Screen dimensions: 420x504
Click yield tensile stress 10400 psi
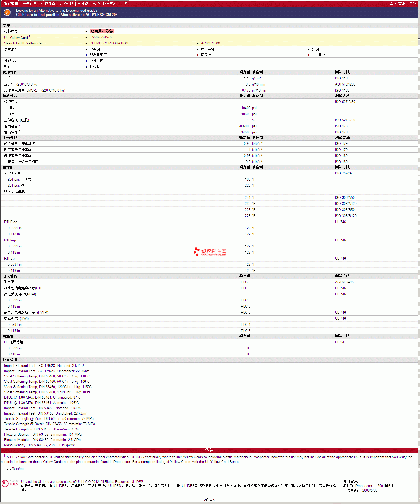(249, 108)
